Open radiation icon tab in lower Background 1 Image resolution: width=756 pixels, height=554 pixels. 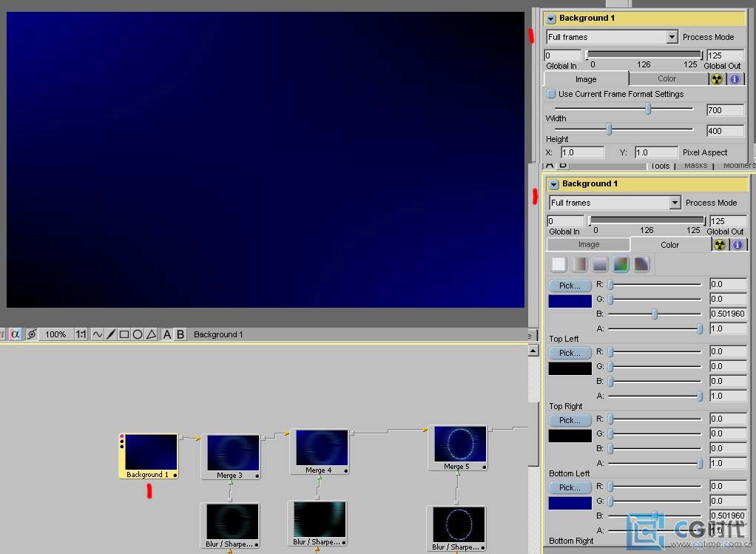coord(720,244)
